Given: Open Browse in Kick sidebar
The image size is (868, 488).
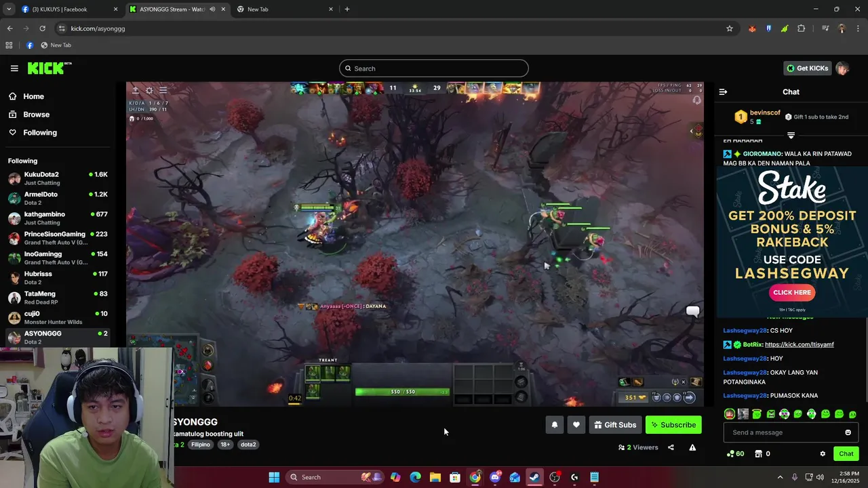Looking at the screenshot, I should (x=36, y=115).
